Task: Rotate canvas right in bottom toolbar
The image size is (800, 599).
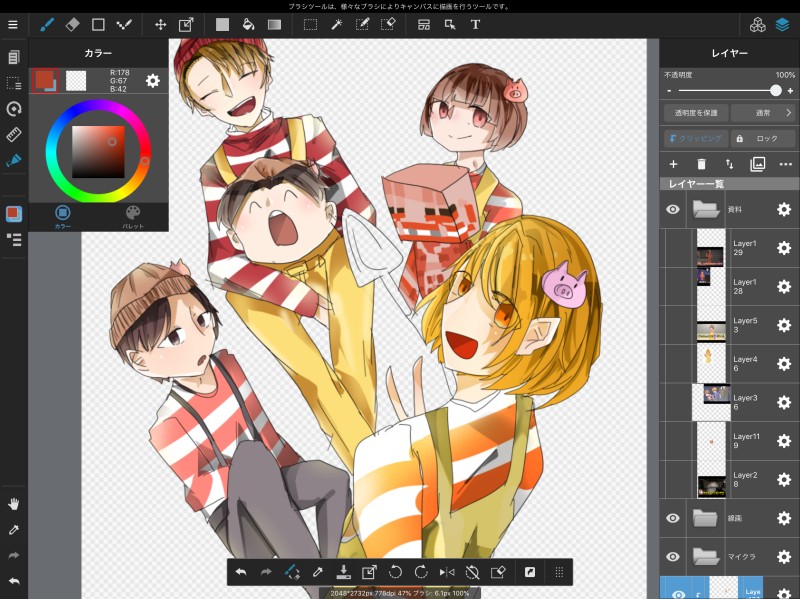Action: [421, 572]
